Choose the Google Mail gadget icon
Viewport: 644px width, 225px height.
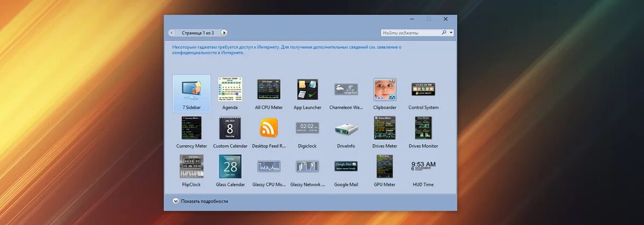346,166
